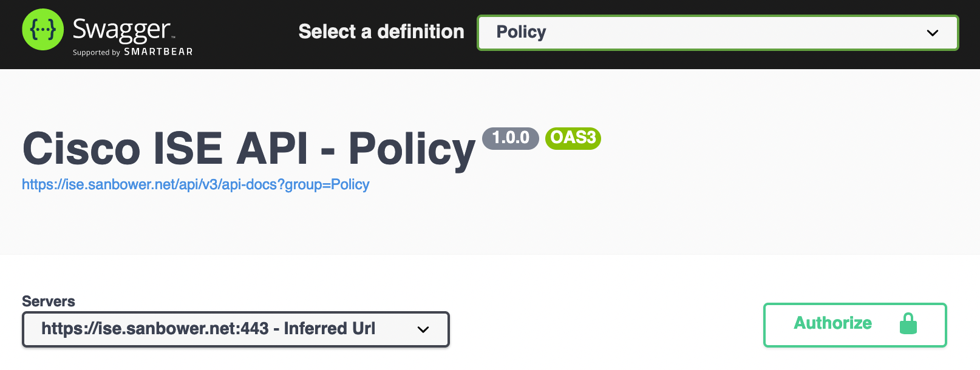Click the chevron arrow in definition selector

coord(932,33)
